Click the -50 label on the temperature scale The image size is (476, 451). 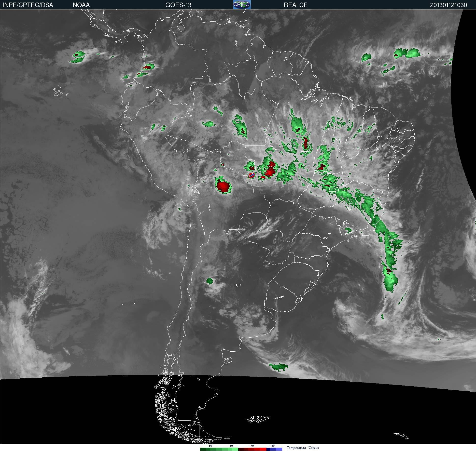pos(210,446)
